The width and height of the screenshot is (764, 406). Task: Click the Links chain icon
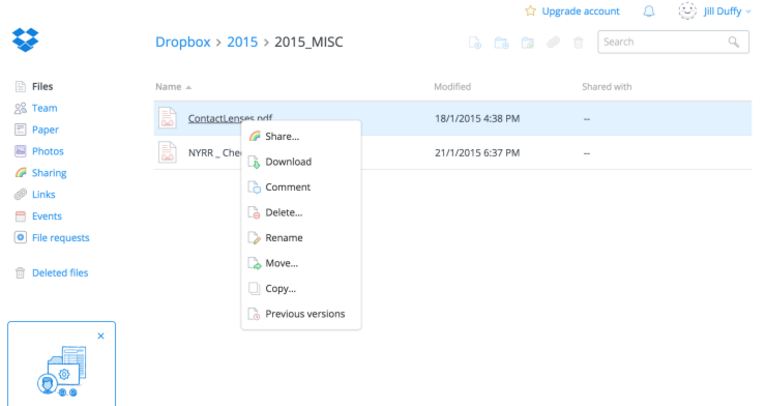[20, 194]
